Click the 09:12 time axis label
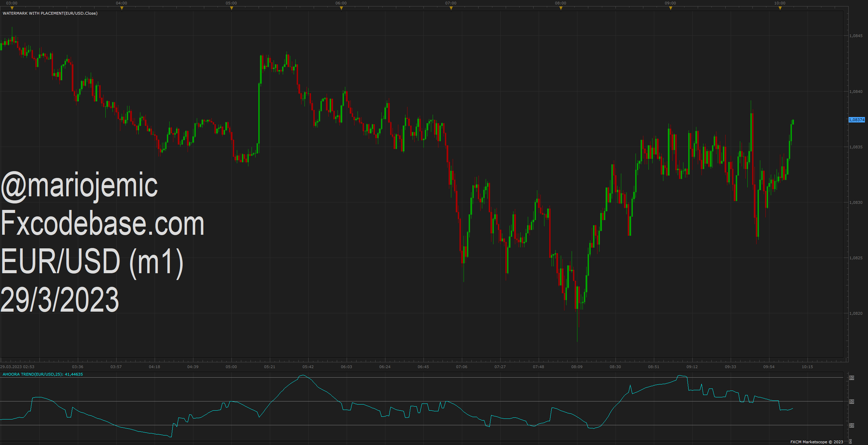Viewport: 868px width, 445px height. [x=692, y=367]
